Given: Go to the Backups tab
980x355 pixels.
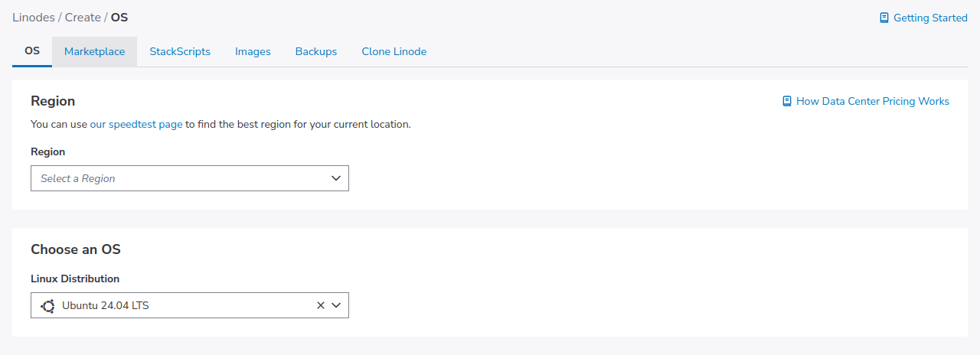Looking at the screenshot, I should tap(316, 52).
